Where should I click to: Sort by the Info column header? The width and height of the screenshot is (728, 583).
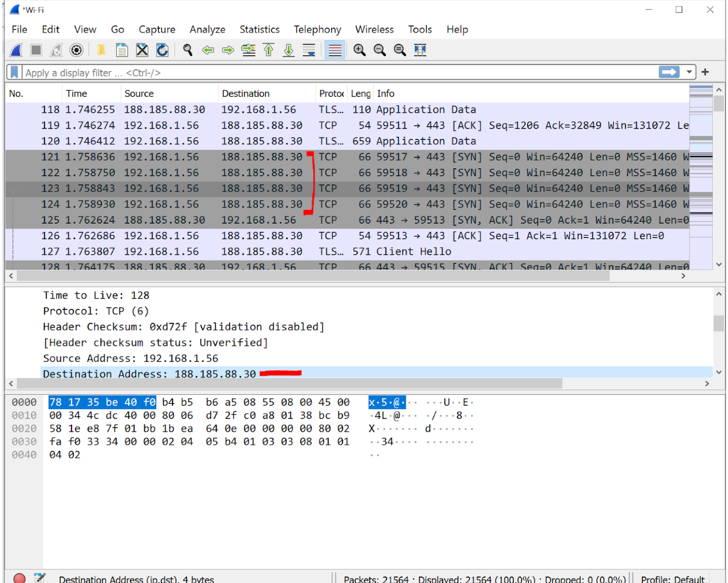pyautogui.click(x=530, y=94)
